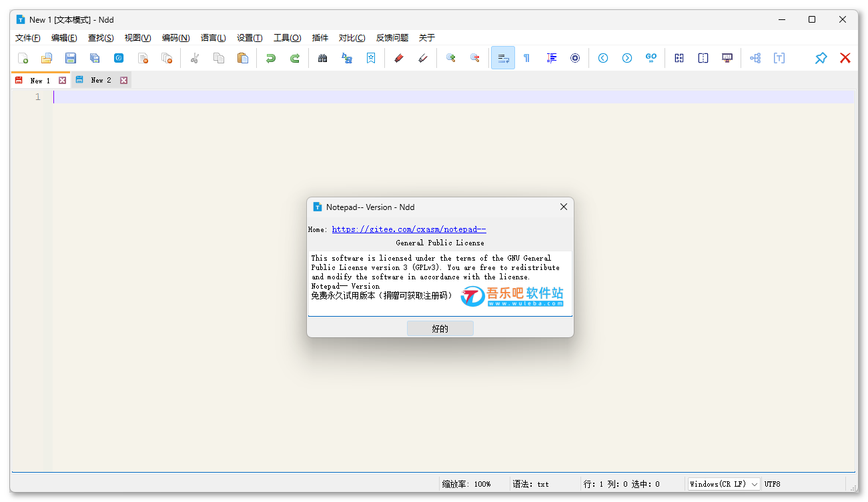Open the 查找(S) menu
This screenshot has height=502, width=868.
pos(101,38)
